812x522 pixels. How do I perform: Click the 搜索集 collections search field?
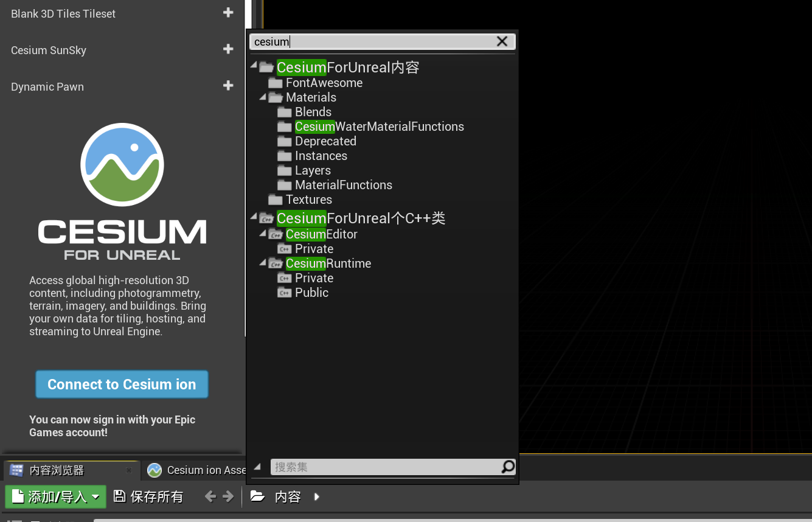click(386, 467)
